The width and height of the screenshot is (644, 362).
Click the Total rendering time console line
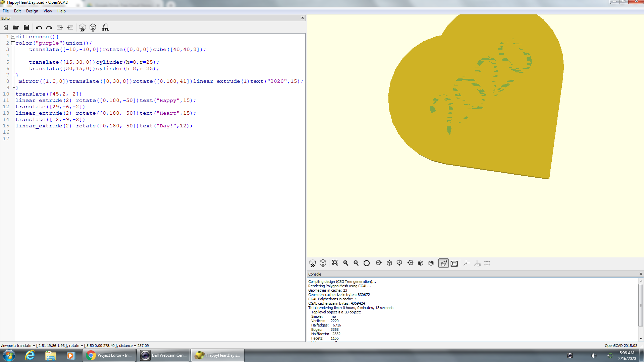pyautogui.click(x=351, y=308)
